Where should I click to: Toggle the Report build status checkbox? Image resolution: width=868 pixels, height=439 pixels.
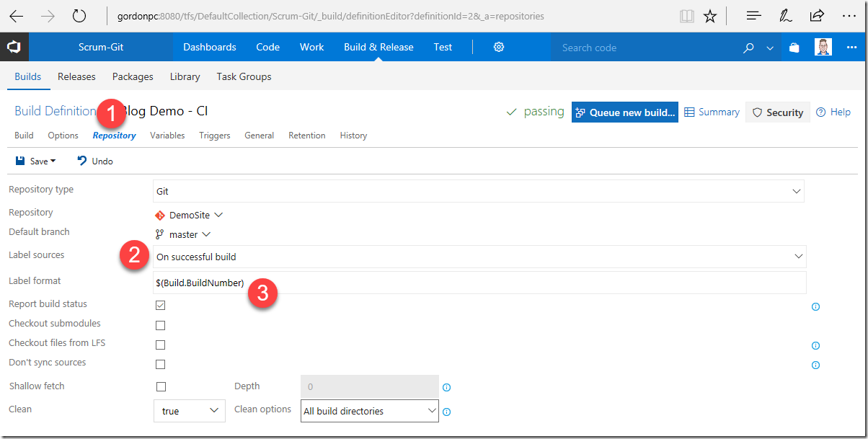coord(160,306)
